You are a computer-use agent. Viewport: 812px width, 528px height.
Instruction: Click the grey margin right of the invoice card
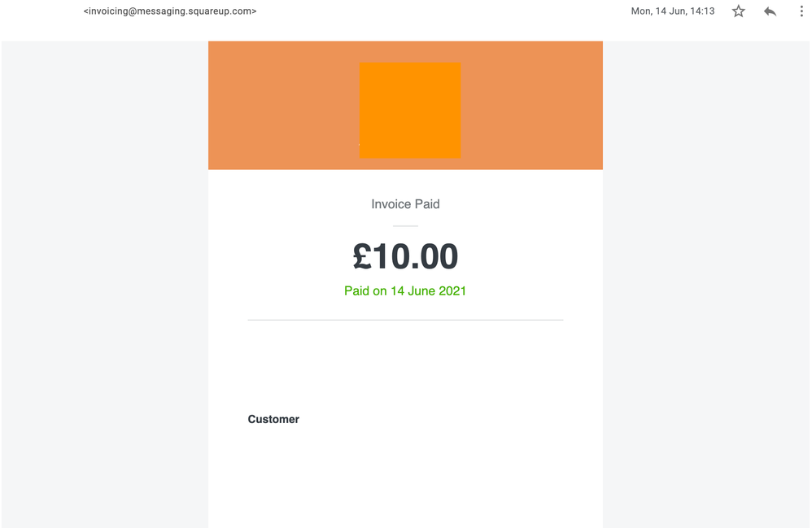706,285
